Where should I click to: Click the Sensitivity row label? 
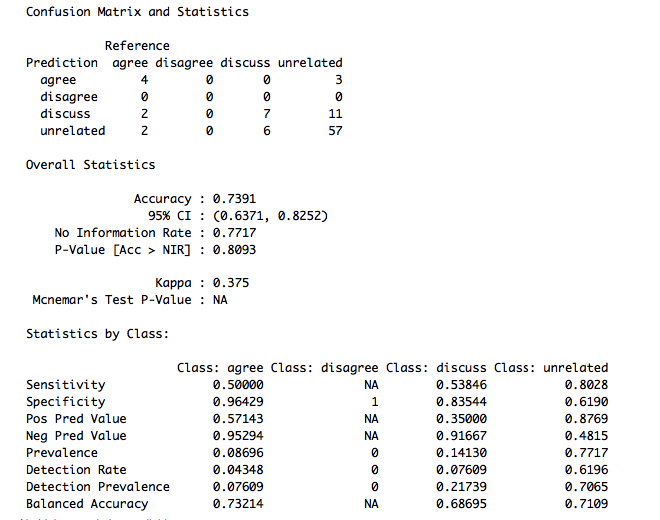pos(65,385)
